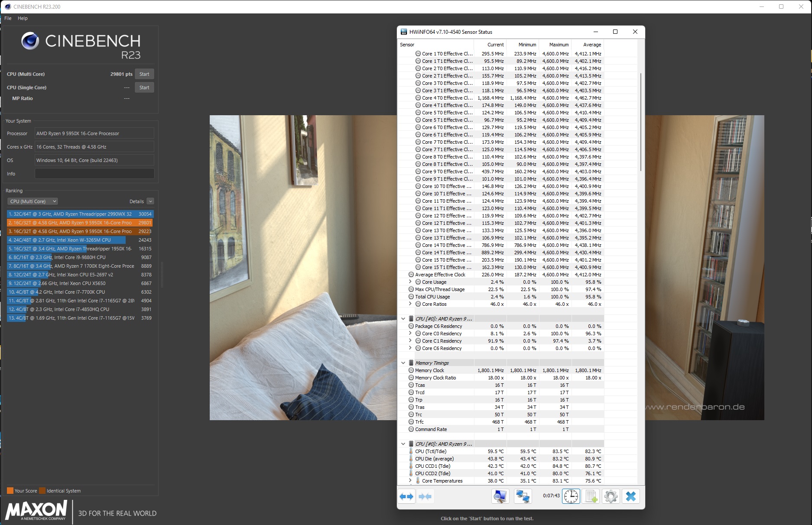812x525 pixels.
Task: Click the dropdown arrow next to Details
Action: click(x=150, y=201)
